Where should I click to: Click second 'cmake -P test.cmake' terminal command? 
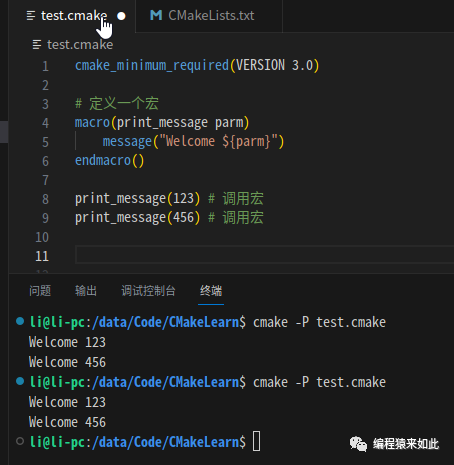pos(319,382)
